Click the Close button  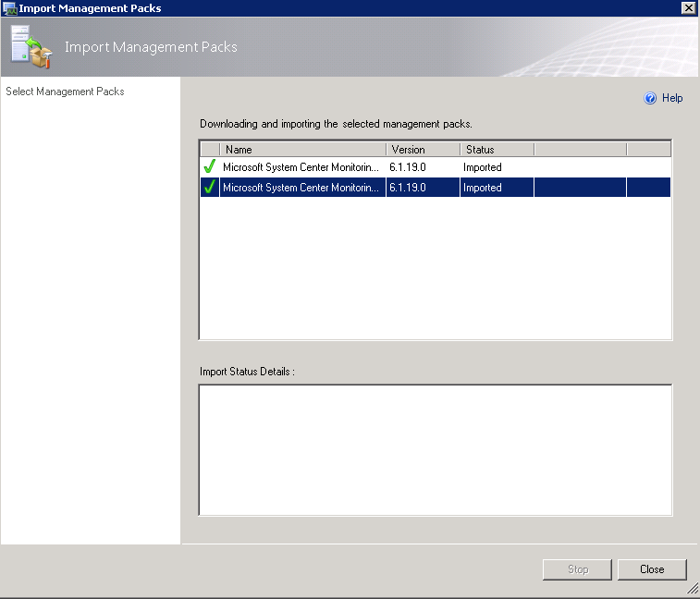[x=652, y=569]
